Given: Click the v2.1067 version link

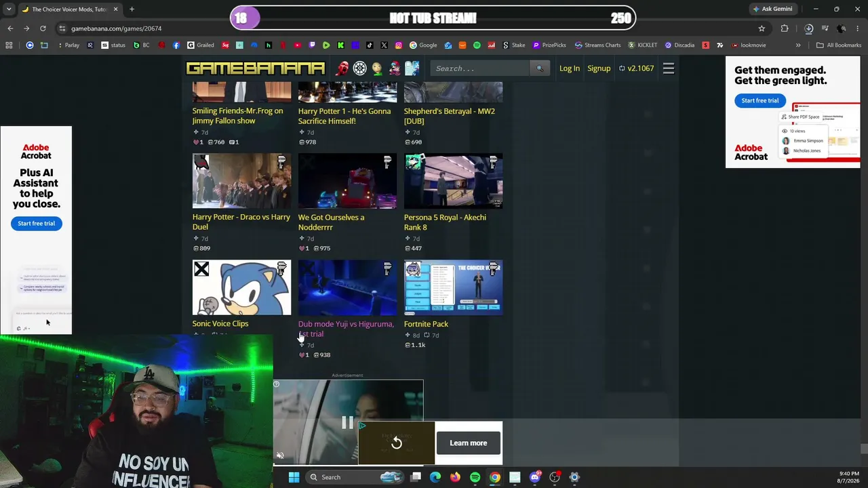Looking at the screenshot, I should click(636, 68).
